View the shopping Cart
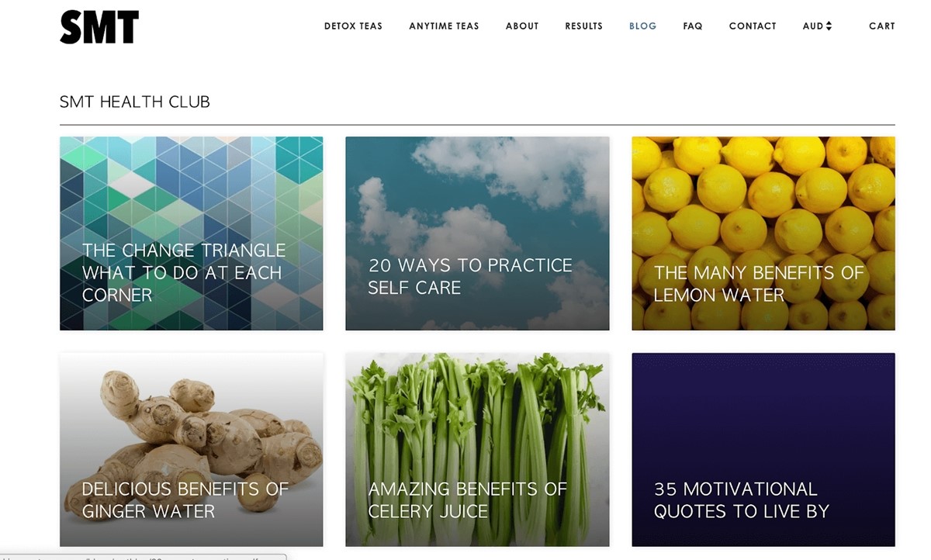931x560 pixels. pyautogui.click(x=881, y=26)
